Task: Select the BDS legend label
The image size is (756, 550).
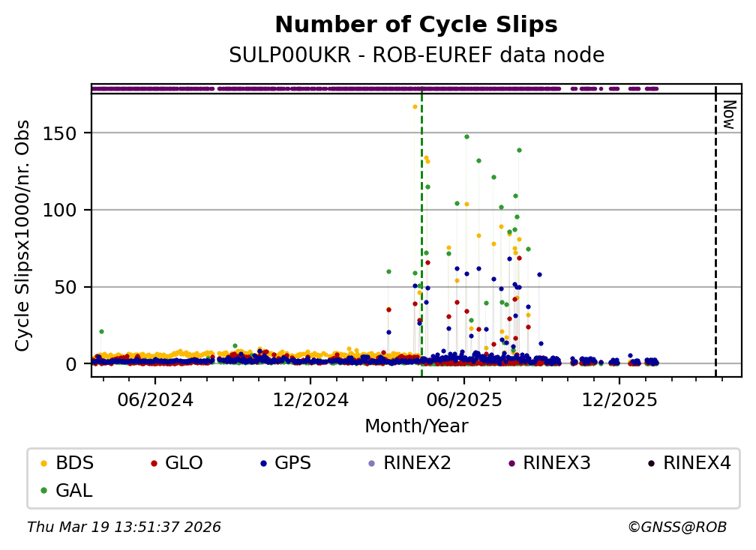Action: click(74, 463)
